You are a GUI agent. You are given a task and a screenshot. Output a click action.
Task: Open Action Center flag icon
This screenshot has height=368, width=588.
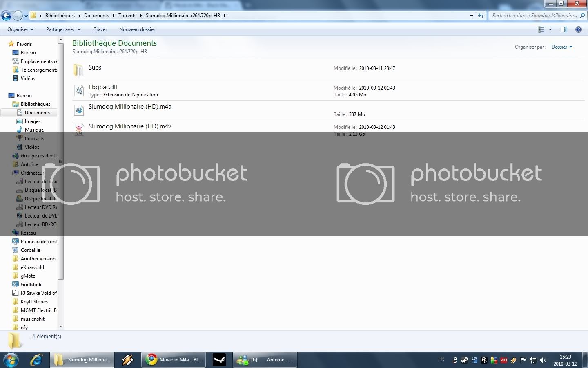tap(523, 360)
